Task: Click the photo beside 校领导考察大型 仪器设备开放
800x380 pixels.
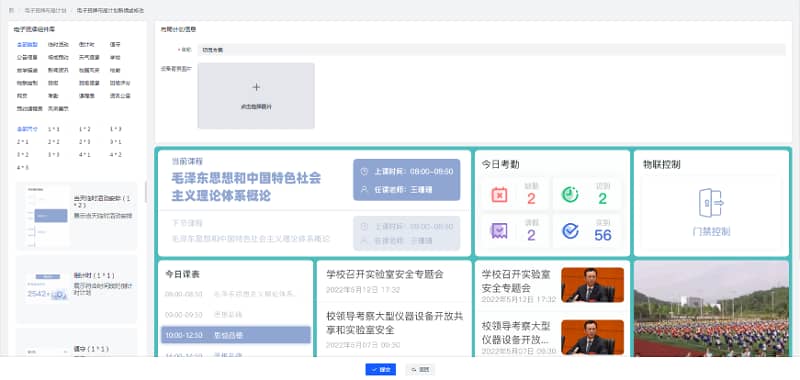Action: [592, 337]
